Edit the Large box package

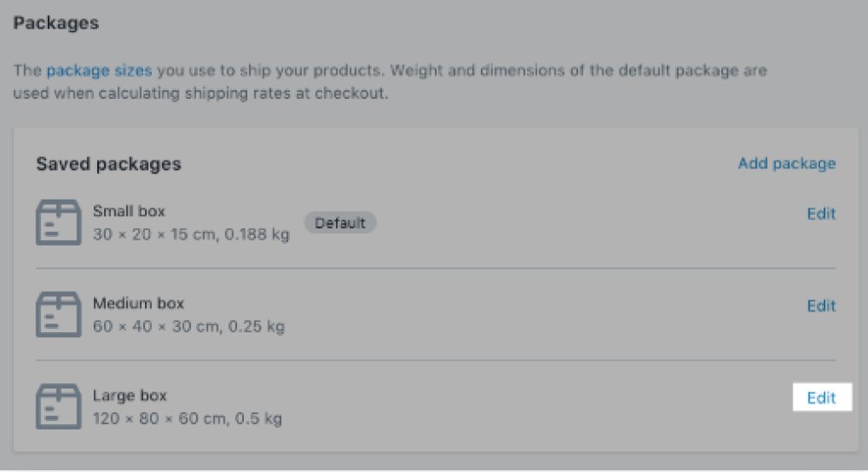tap(822, 397)
